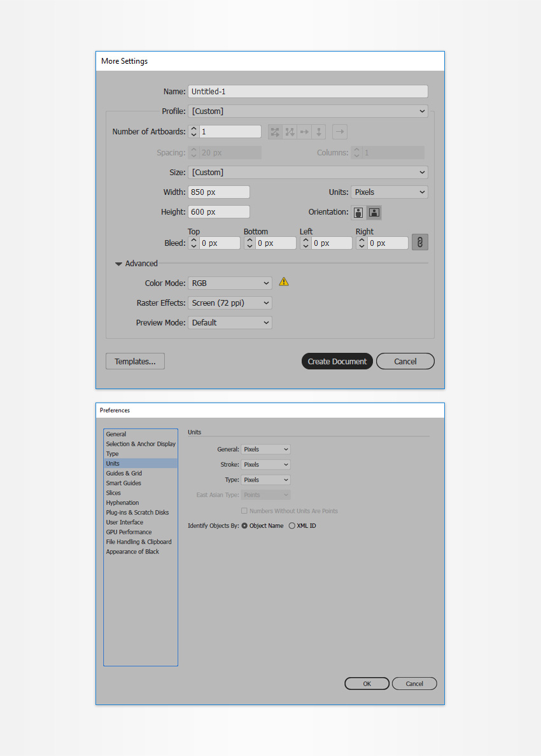
Task: Click Grid by Row artboard arrangement icon
Action: click(x=275, y=132)
